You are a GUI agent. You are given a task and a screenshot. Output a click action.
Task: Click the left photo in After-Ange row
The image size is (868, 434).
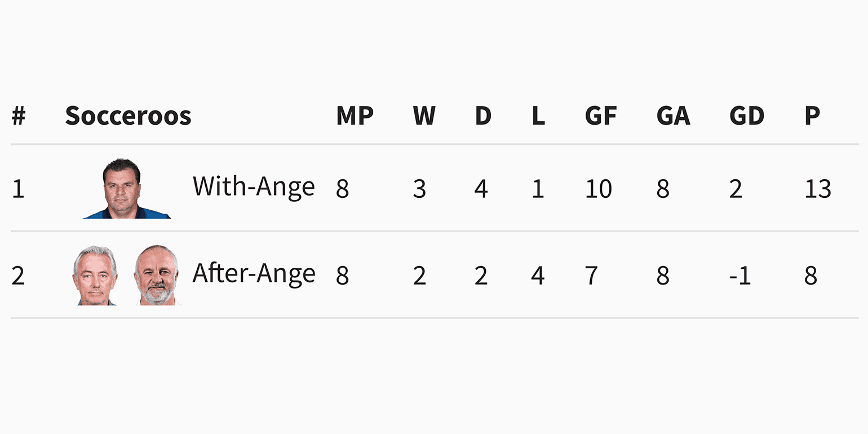tap(95, 276)
